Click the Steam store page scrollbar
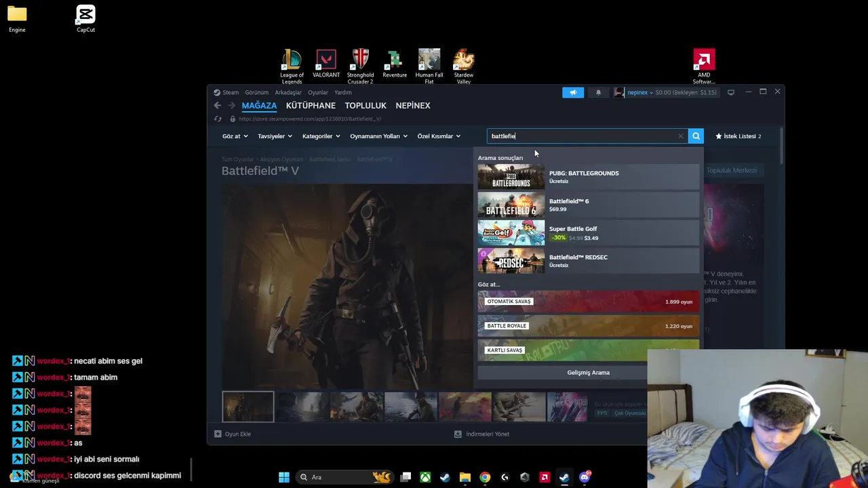The image size is (868, 488). coord(782,146)
